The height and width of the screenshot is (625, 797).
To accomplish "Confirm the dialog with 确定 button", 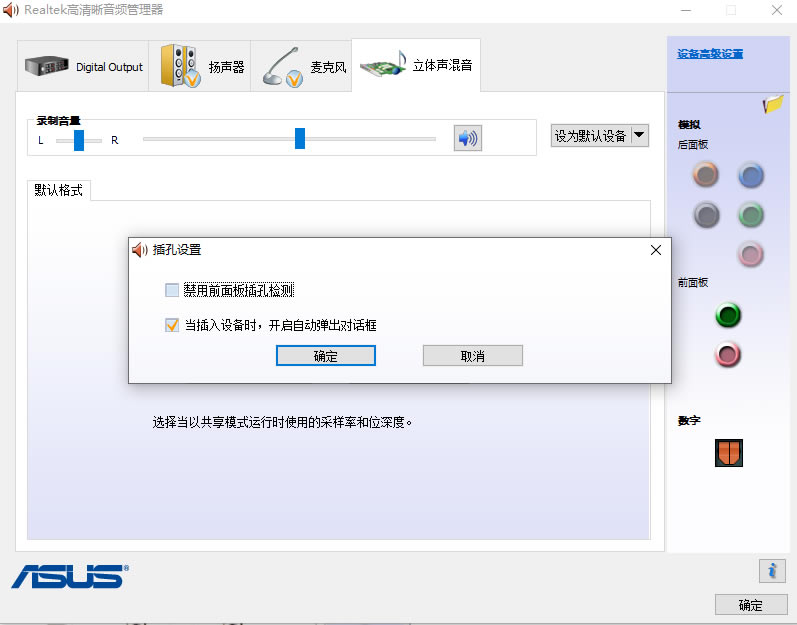I will [325, 356].
